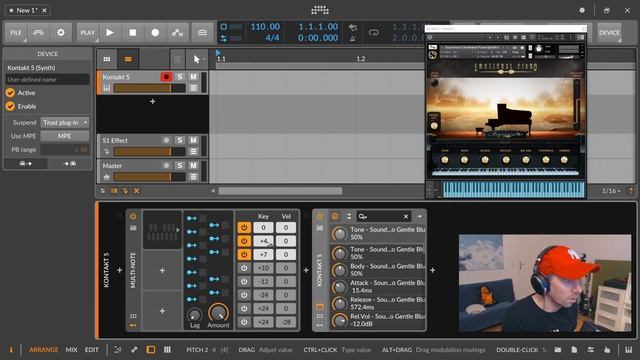Screen dimensions: 640x360
Task: Click the PB range value field
Action: 64,149
